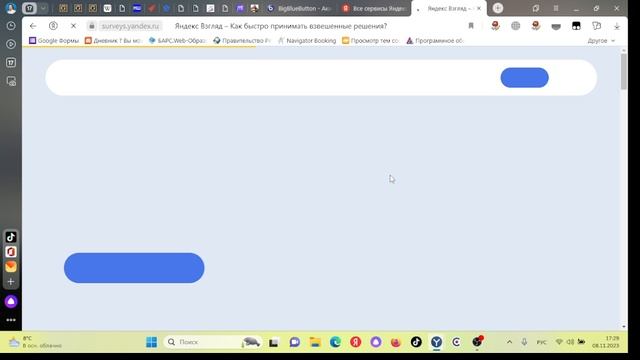Click the small blue button in header bar
The height and width of the screenshot is (360, 640).
point(524,78)
